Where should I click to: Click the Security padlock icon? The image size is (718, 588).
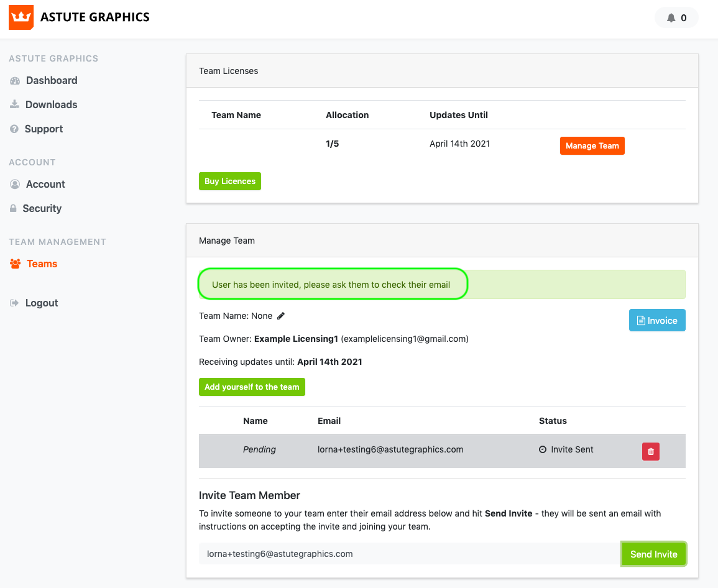(x=13, y=209)
